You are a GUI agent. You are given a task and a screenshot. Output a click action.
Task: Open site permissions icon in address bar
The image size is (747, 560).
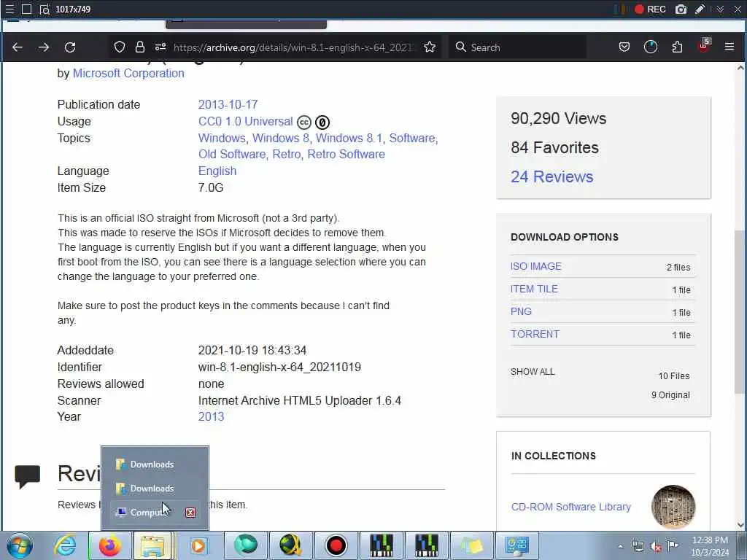pos(160,47)
